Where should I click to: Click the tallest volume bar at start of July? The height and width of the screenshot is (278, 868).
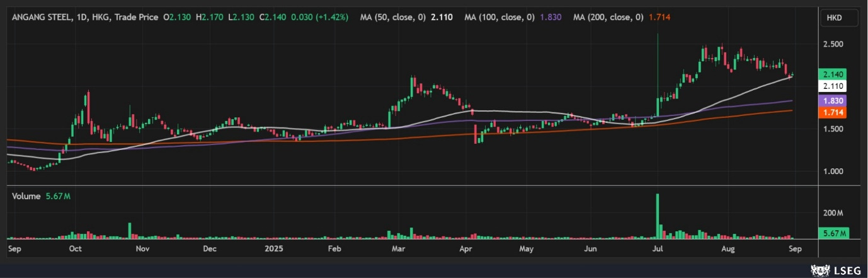[658, 216]
